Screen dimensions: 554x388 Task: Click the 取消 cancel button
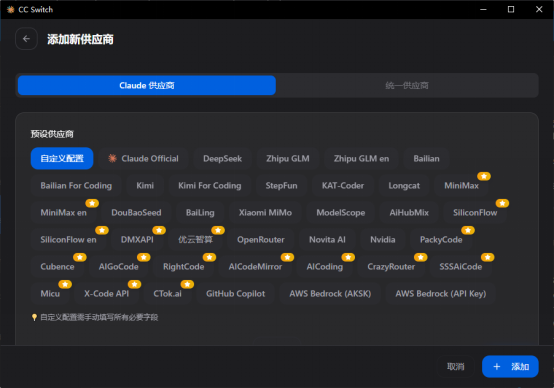tap(455, 366)
